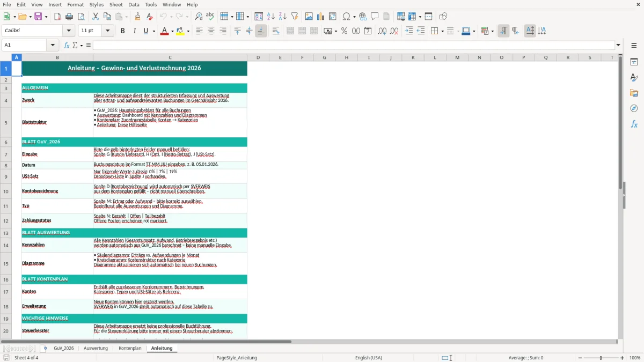Insert a chart

321,17
